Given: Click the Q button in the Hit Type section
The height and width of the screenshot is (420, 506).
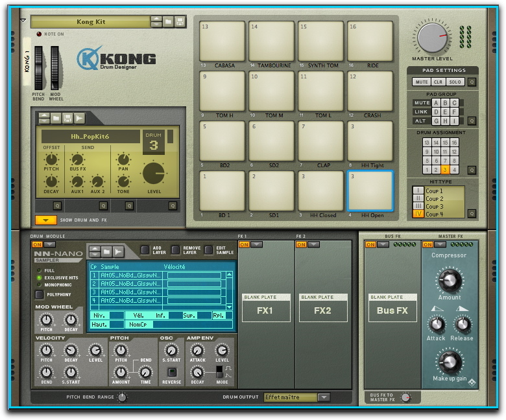Looking at the screenshot, I should pos(472,213).
